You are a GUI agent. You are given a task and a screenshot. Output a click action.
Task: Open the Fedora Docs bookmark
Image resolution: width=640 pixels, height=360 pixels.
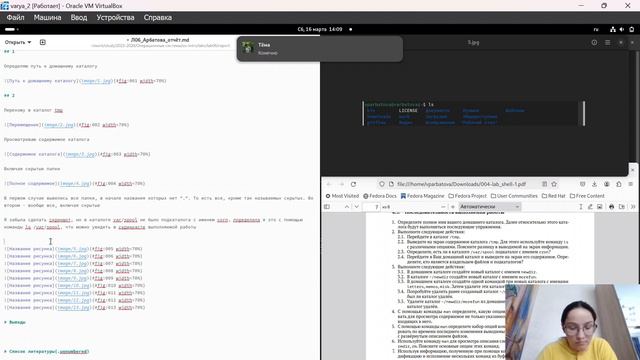tap(380, 196)
